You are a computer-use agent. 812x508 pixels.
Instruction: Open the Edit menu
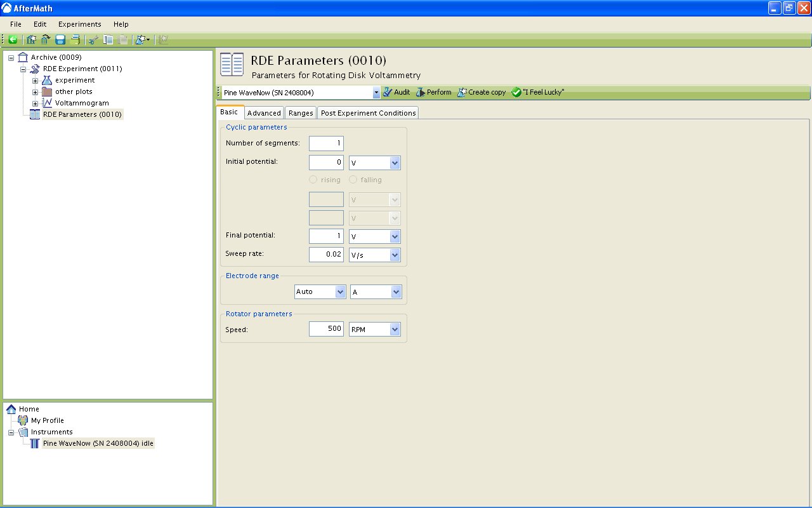(40, 24)
